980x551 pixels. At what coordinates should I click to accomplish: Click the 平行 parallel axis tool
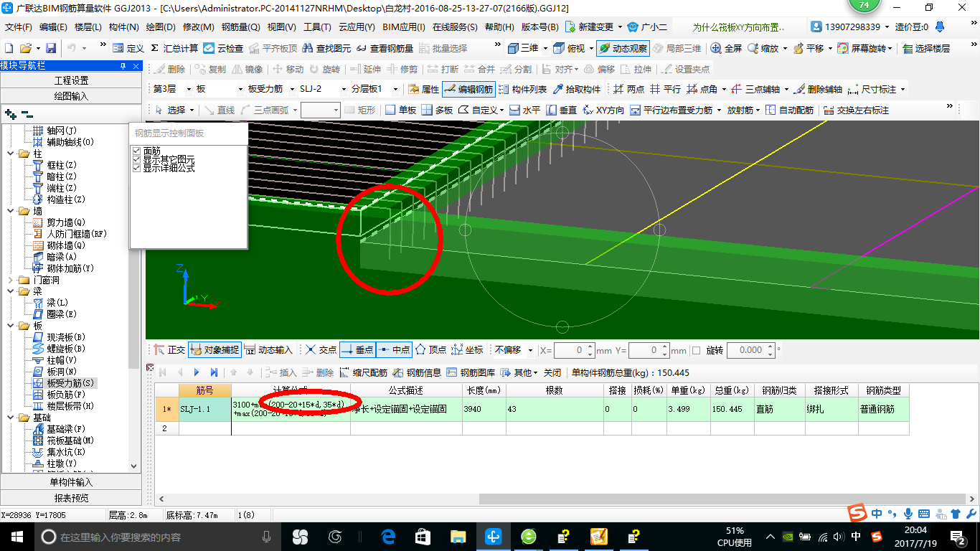pyautogui.click(x=665, y=89)
